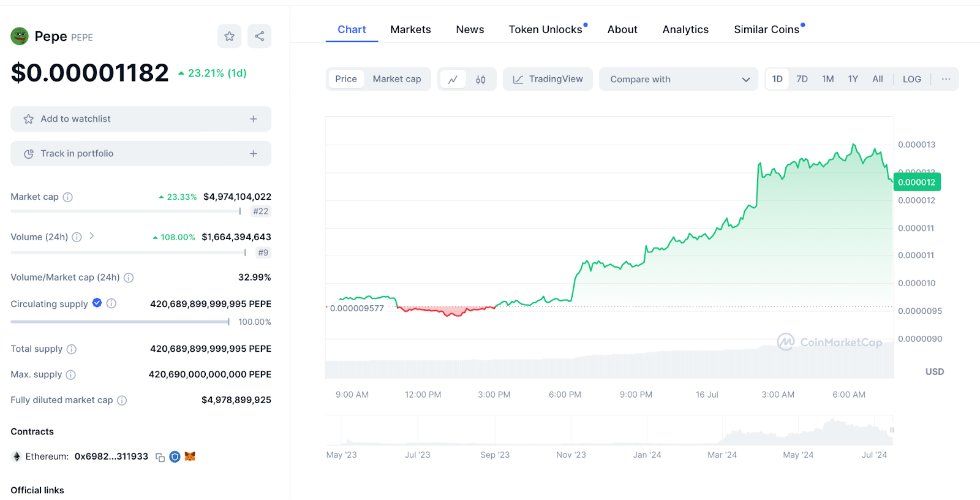Open the Compare with dropdown
Screen dimensions: 980x500
pyautogui.click(x=679, y=79)
